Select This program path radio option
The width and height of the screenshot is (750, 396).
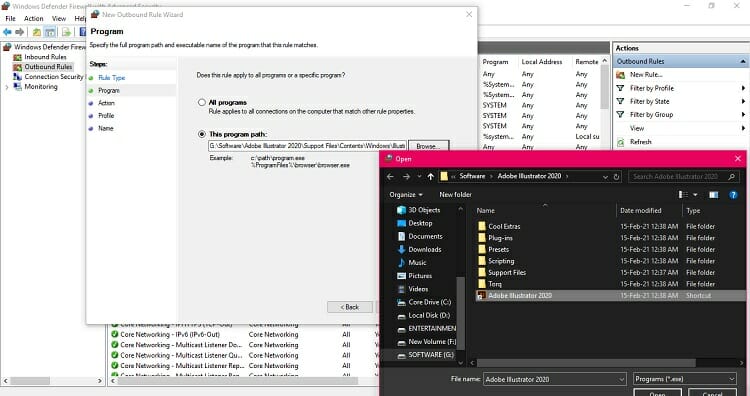(x=202, y=134)
